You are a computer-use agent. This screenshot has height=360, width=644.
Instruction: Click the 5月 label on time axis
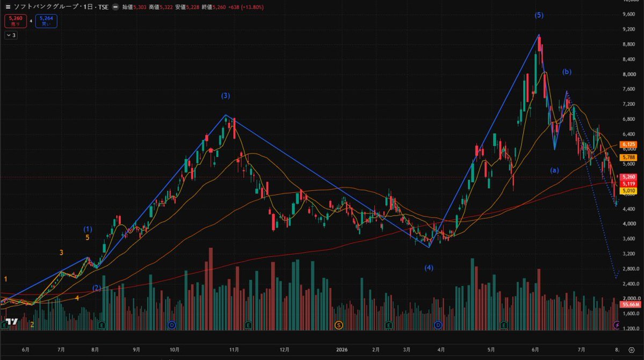tap(491, 350)
